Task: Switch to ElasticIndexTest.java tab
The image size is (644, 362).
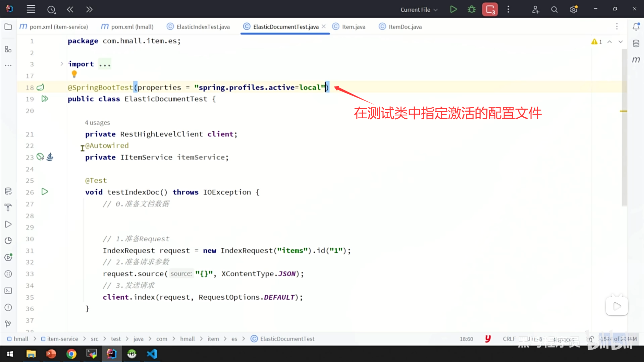Action: [203, 27]
